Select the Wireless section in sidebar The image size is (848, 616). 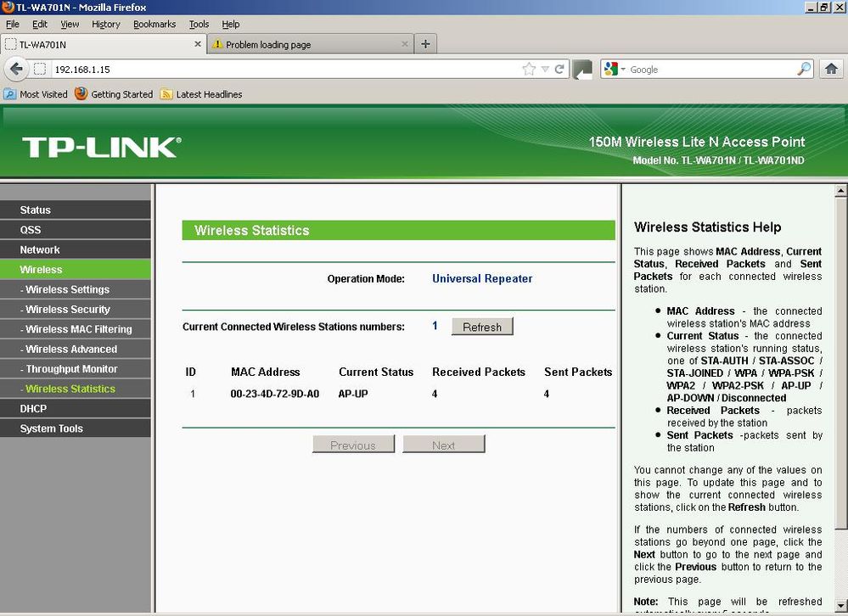(x=76, y=269)
